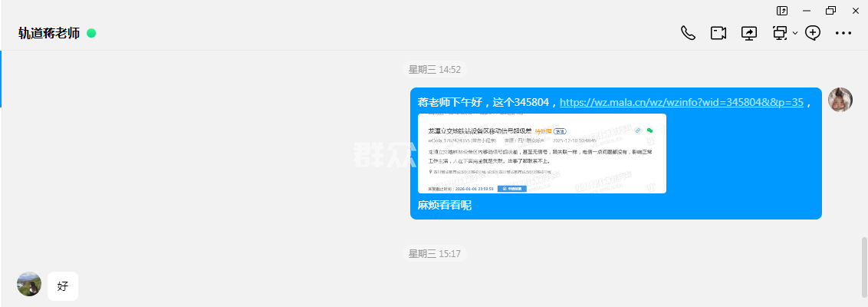Open the screenshot image in the blue message

pyautogui.click(x=541, y=153)
